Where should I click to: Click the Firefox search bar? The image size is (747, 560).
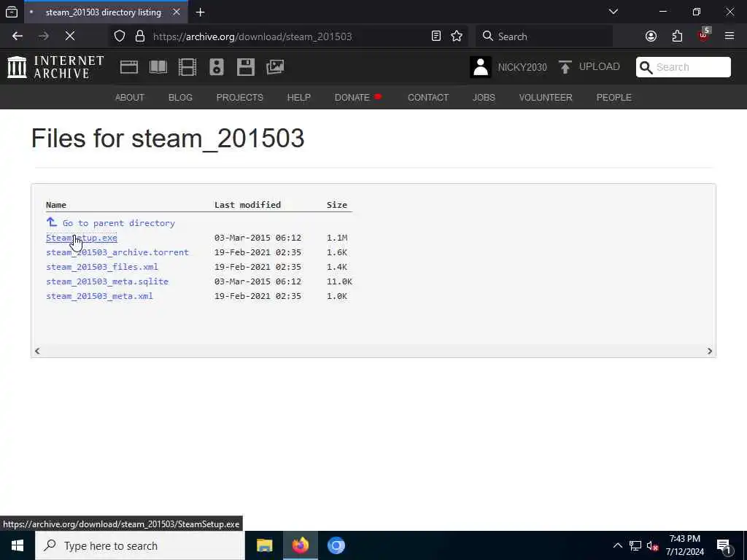[x=544, y=36]
